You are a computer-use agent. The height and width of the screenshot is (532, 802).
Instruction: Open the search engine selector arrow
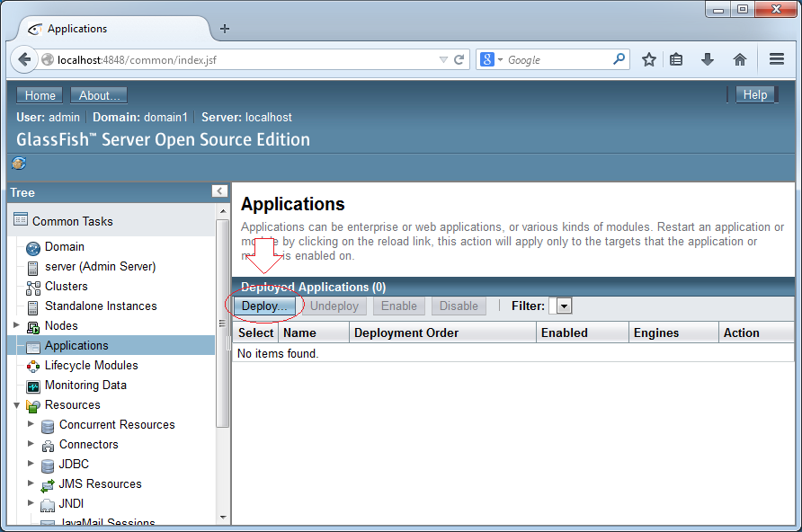pos(500,60)
